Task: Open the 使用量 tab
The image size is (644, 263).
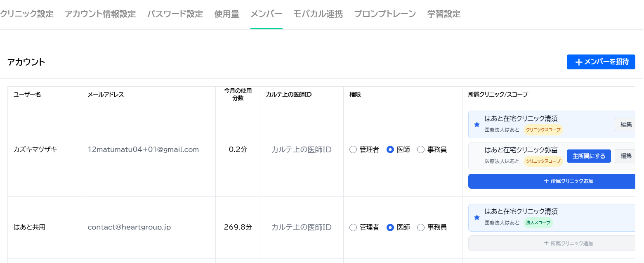Action: tap(226, 14)
